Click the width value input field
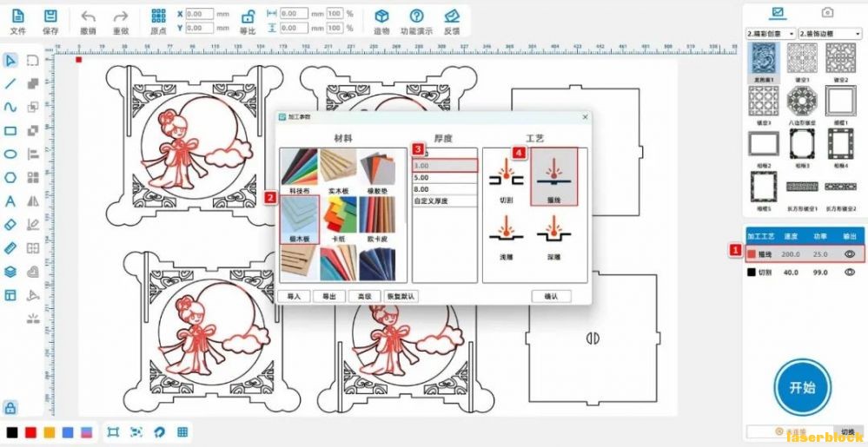 point(294,13)
